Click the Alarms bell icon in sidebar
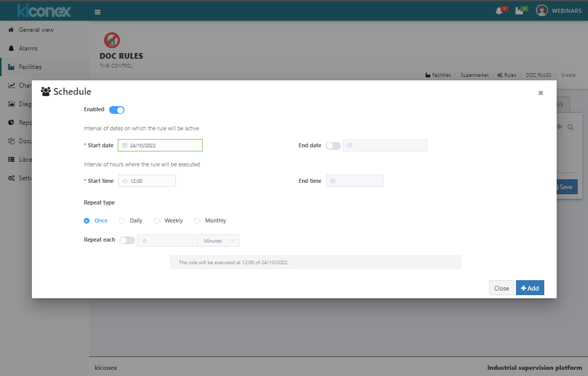This screenshot has width=588, height=376. [11, 48]
